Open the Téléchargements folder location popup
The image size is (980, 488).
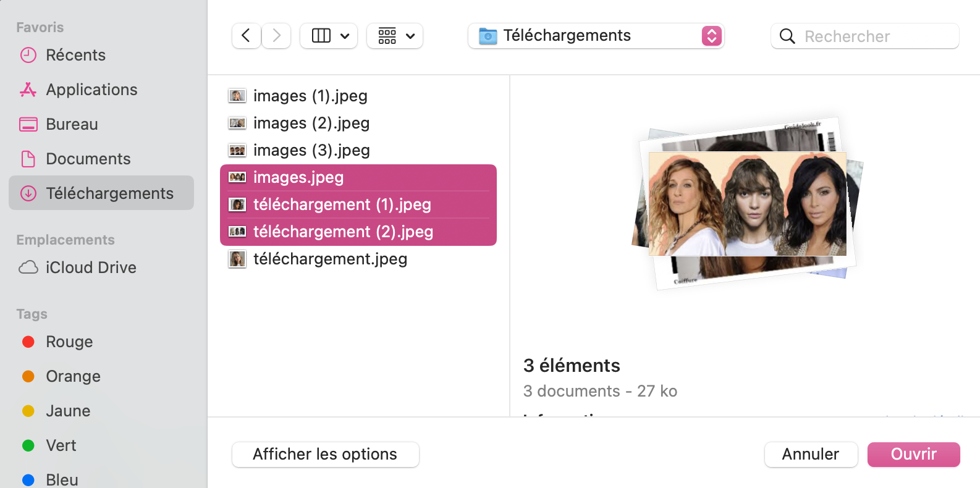(x=596, y=36)
